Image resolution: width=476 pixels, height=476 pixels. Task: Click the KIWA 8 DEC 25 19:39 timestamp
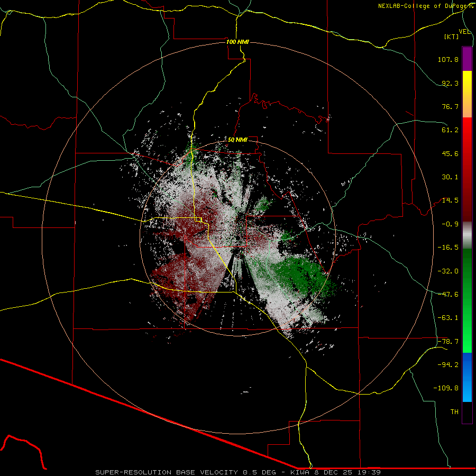pyautogui.click(x=335, y=472)
